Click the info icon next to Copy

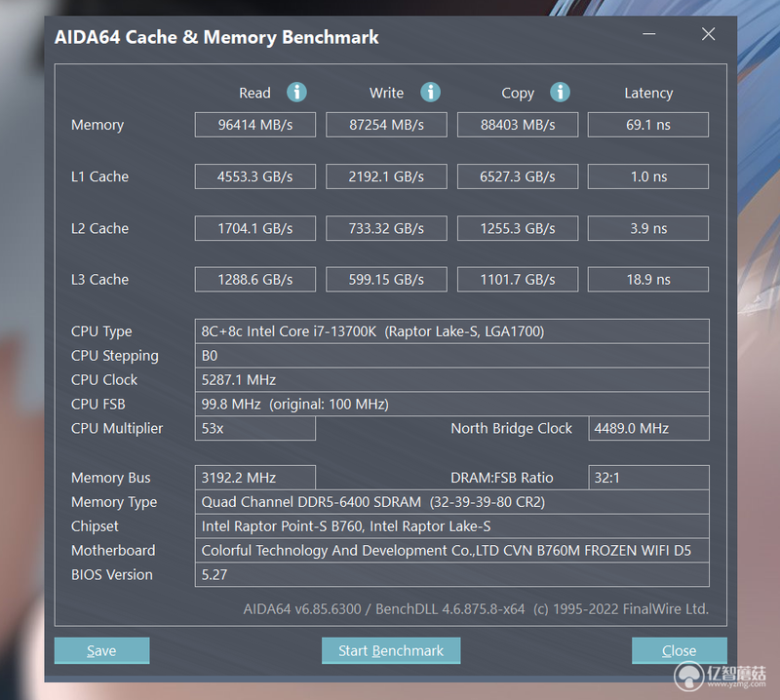(x=560, y=92)
